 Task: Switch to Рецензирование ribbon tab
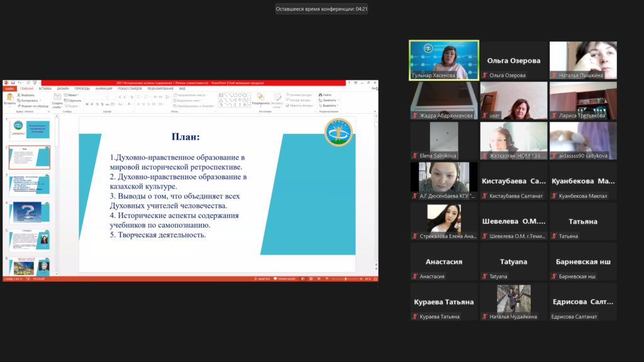point(160,89)
